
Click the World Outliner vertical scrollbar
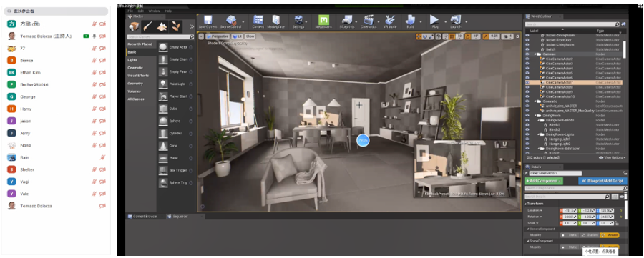pos(625,45)
